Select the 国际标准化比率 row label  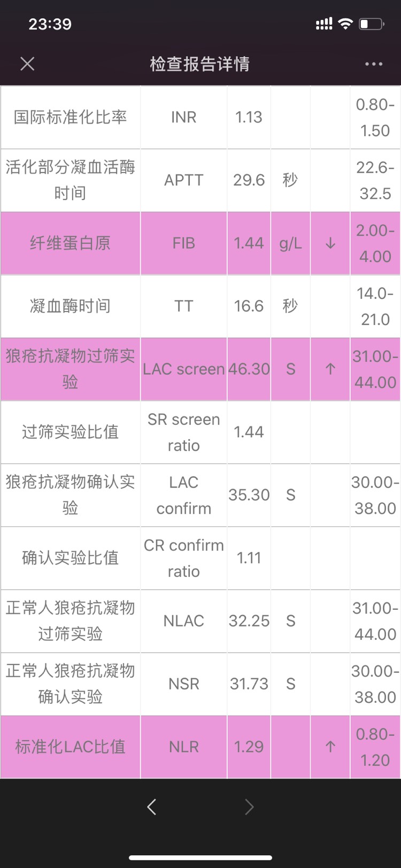[x=70, y=117]
